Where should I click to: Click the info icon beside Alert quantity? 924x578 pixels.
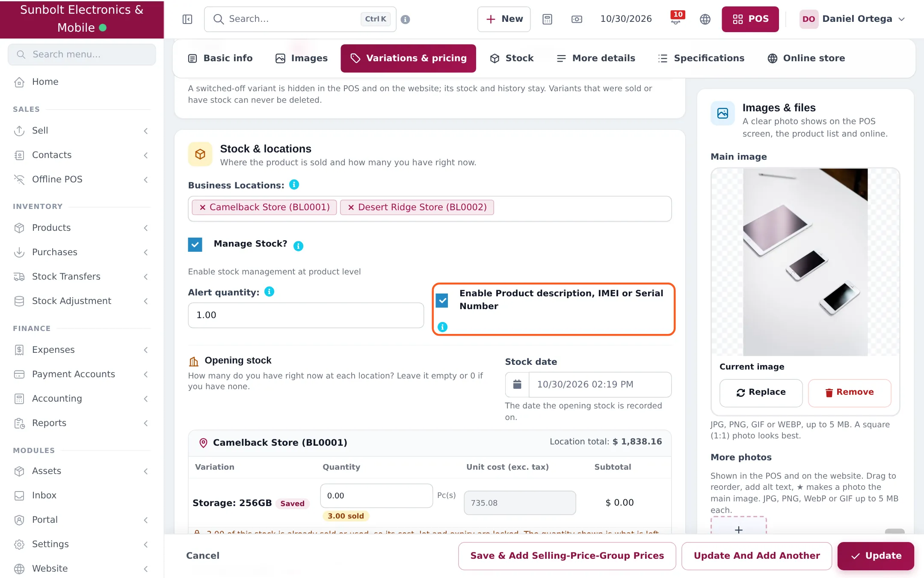269,292
